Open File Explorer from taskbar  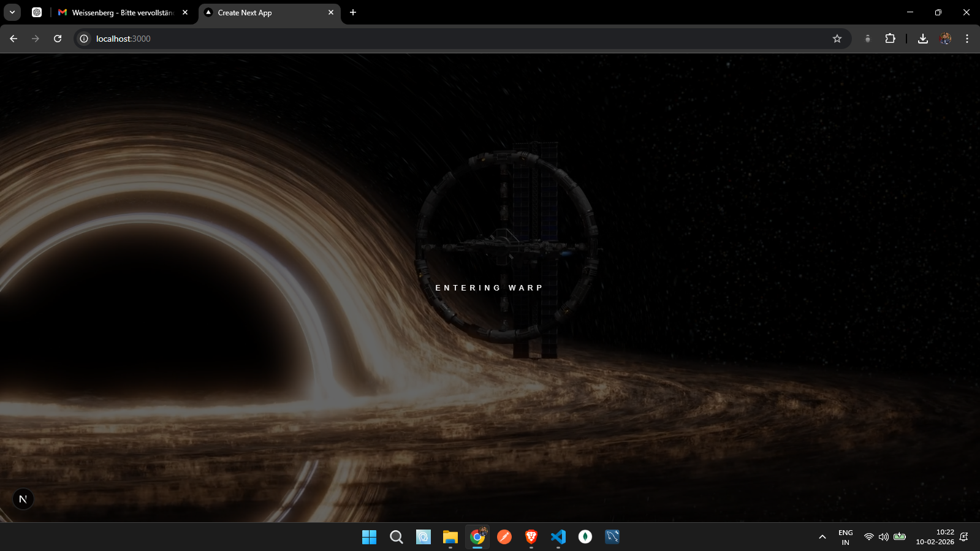point(450,537)
